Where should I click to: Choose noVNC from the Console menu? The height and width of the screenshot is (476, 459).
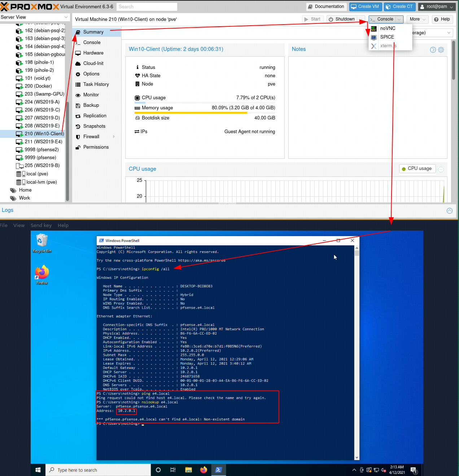pos(390,29)
